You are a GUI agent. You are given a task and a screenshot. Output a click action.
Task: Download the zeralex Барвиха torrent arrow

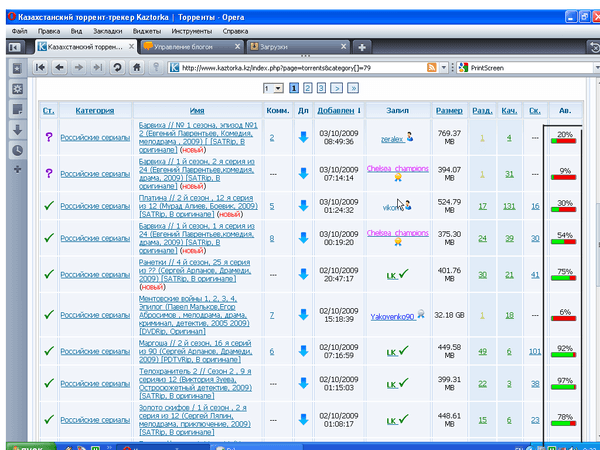pyautogui.click(x=303, y=137)
